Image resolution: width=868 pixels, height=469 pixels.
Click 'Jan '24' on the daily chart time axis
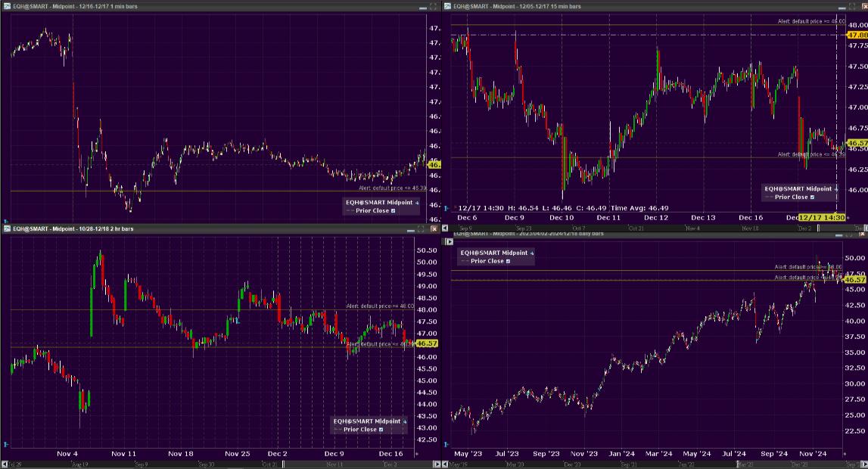pos(621,454)
